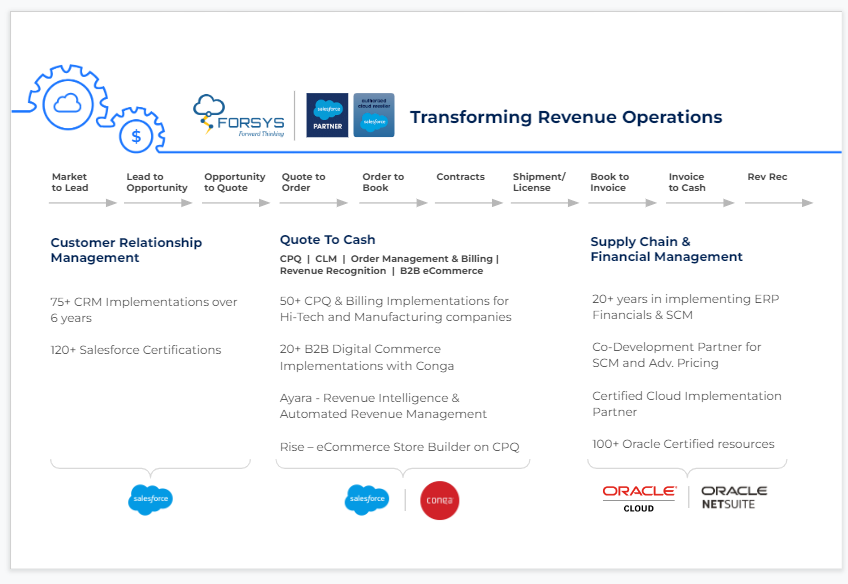Screen dimensions: 848x584
Task: Click the 20+ years implementing ERP text
Action: (685, 307)
